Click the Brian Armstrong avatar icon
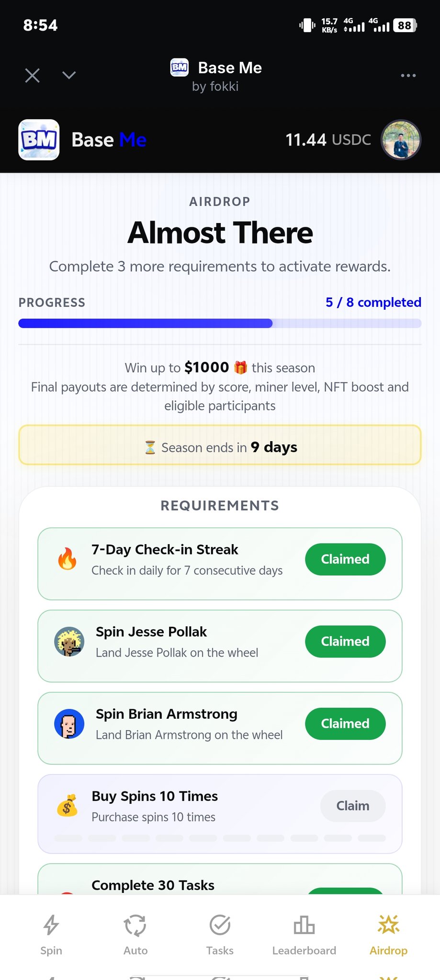 coord(69,724)
